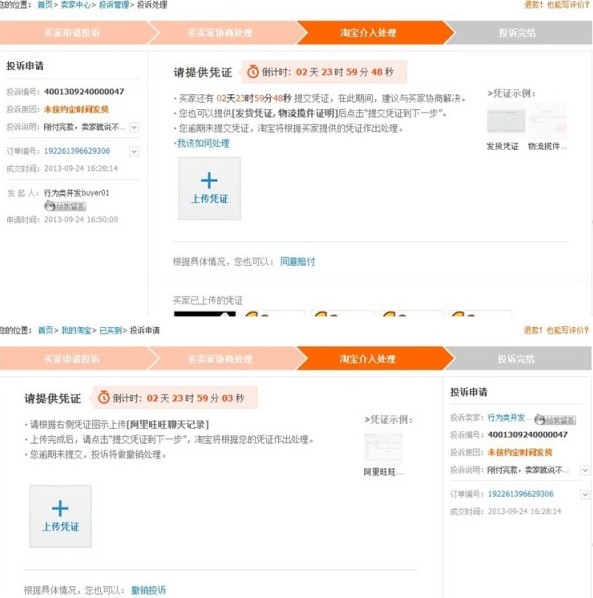Screen dimensions: 593x598
Task: Open 卖家中心 in the breadcrumb
Action: tap(76, 5)
